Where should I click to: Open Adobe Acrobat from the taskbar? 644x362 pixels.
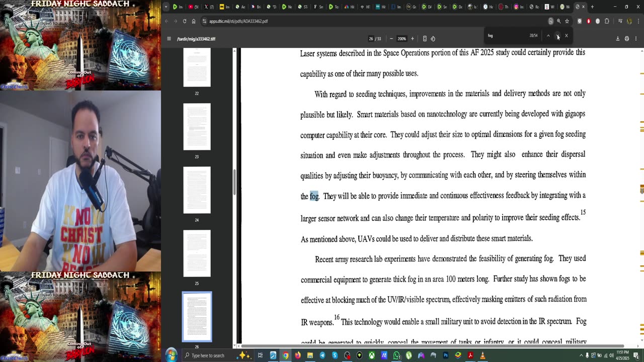click(x=470, y=355)
